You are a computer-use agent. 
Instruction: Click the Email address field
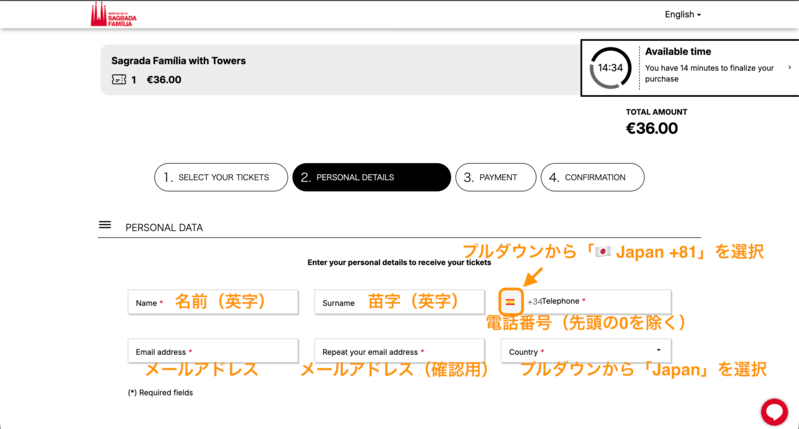pos(213,351)
